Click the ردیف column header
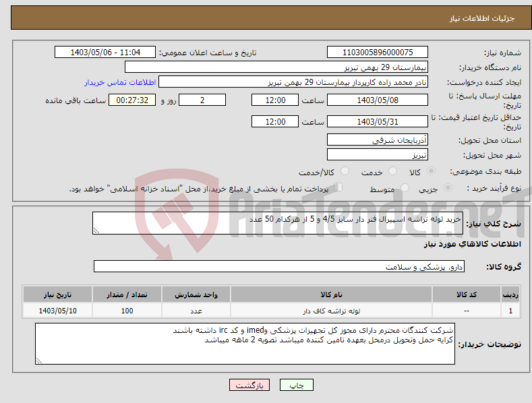The image size is (532, 403). click(x=510, y=294)
